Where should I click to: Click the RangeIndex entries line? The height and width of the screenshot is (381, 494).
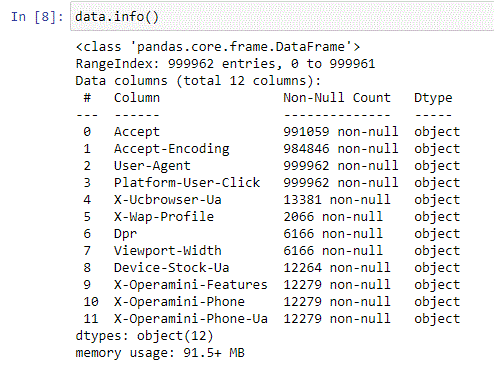(x=225, y=64)
